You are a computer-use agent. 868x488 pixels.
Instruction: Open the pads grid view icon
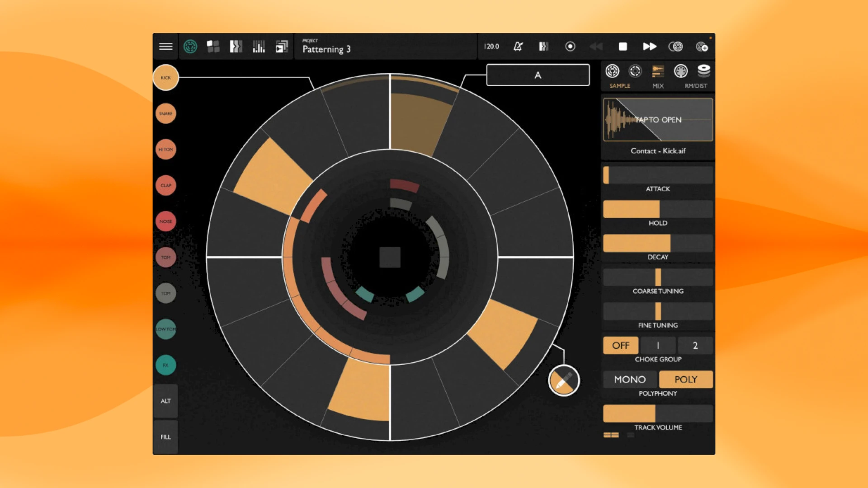click(x=213, y=47)
